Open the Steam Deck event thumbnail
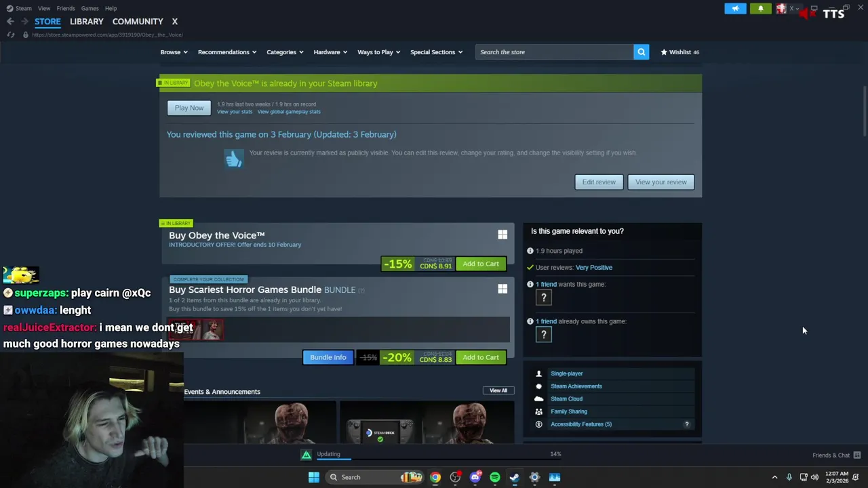 coord(427,422)
